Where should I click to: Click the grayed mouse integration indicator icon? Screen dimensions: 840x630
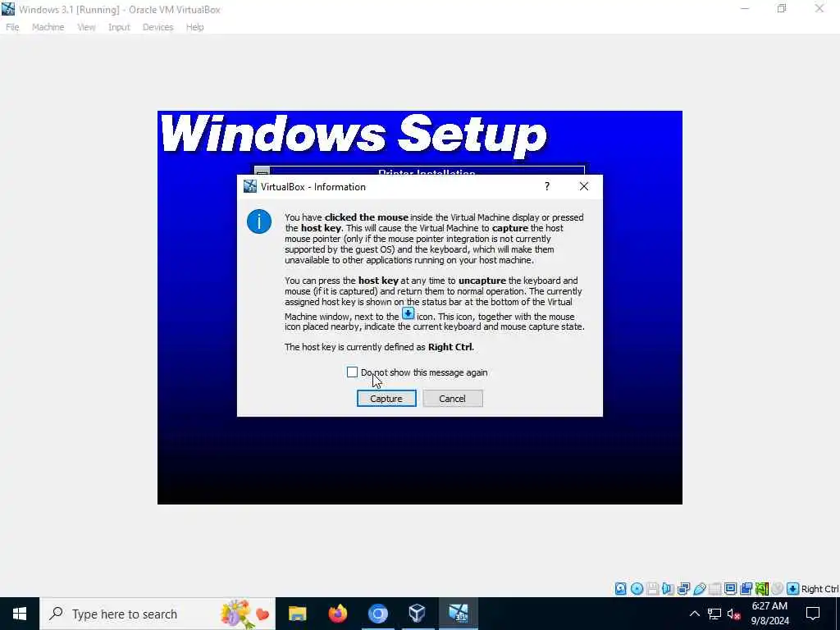(x=778, y=589)
